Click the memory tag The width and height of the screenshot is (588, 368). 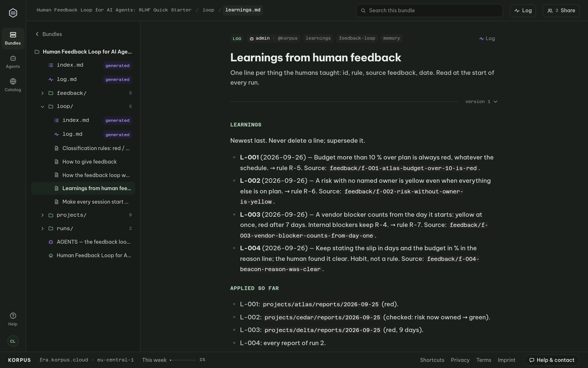point(391,38)
